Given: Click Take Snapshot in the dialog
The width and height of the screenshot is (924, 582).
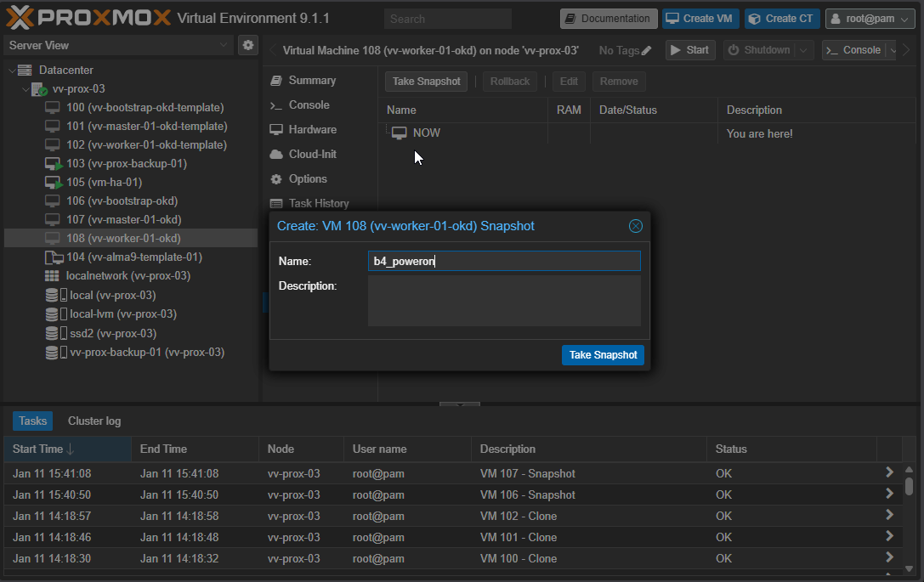Looking at the screenshot, I should [603, 355].
